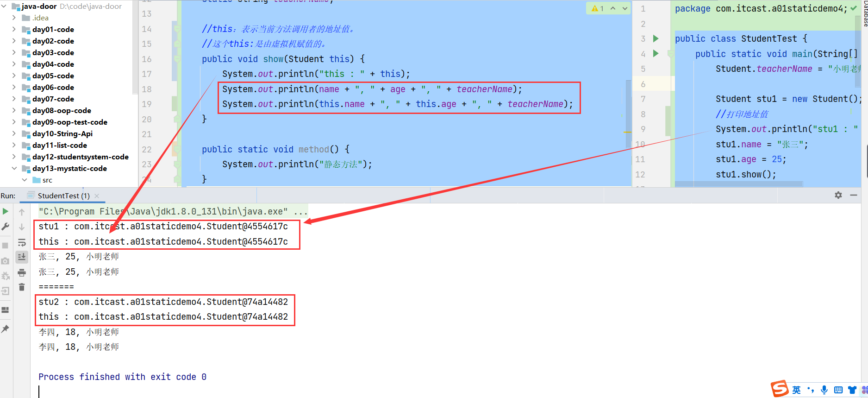
Task: Open Run panel settings gear
Action: click(x=838, y=195)
